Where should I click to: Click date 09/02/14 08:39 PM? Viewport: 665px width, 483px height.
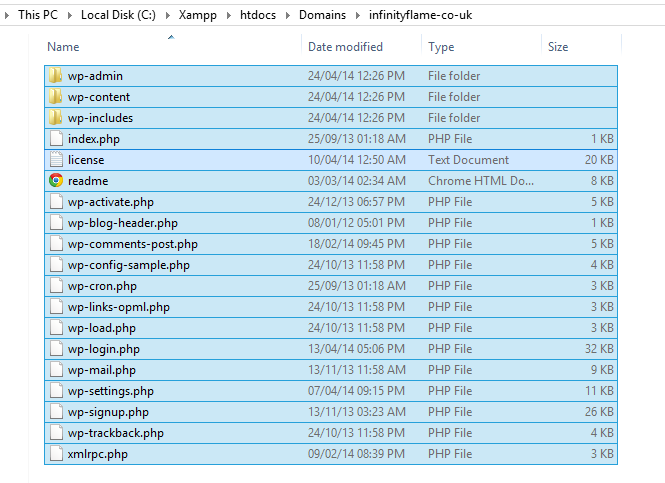coord(356,454)
